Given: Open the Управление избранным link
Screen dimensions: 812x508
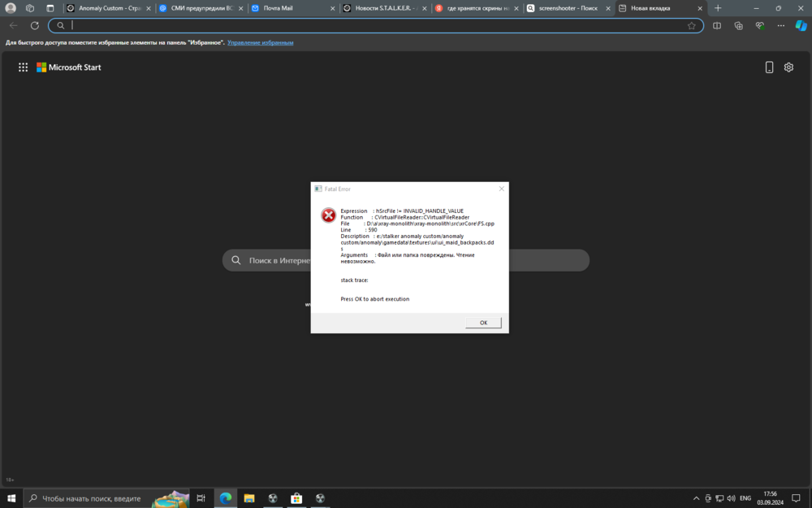Looking at the screenshot, I should (260, 42).
